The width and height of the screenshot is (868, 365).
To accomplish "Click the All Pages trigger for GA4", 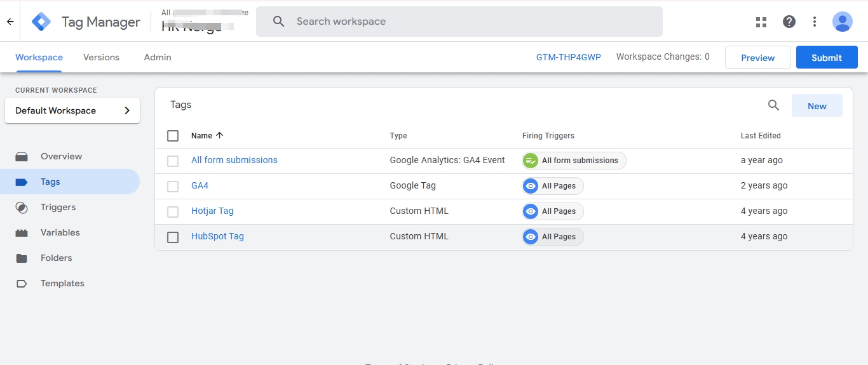I will (553, 186).
